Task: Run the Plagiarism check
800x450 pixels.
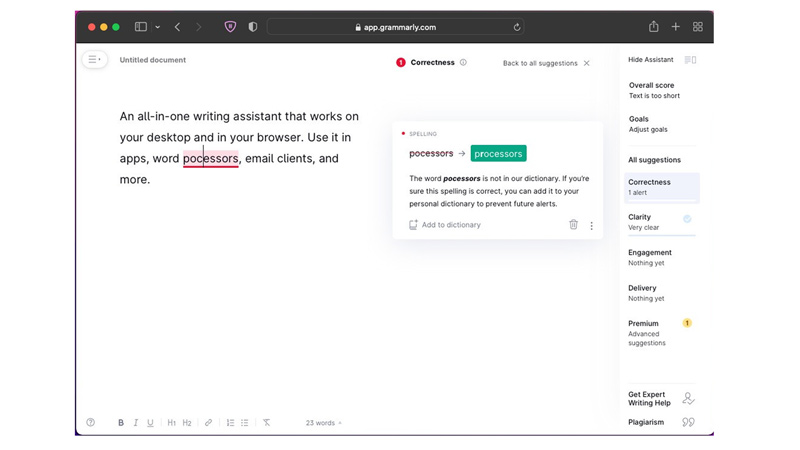Action: [646, 422]
